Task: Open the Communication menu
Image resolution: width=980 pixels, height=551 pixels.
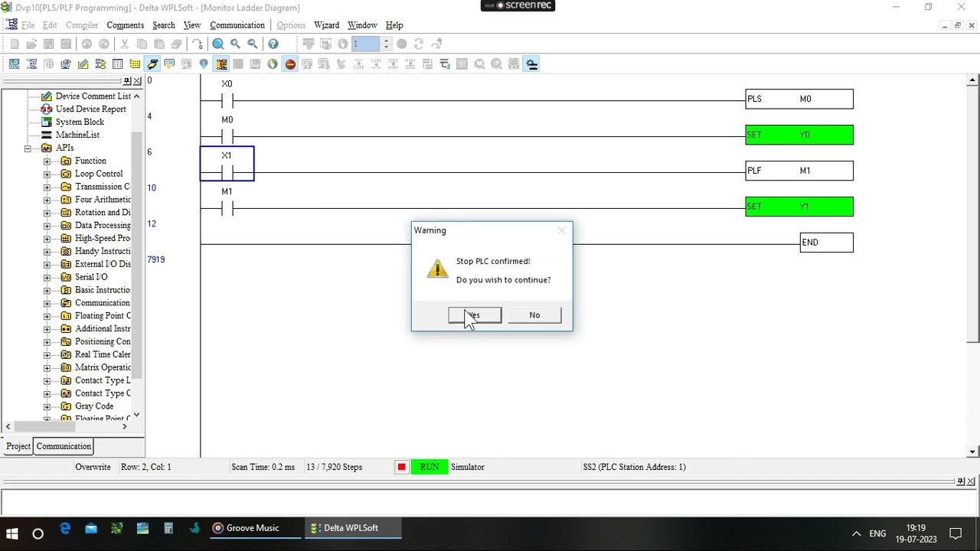Action: click(237, 25)
